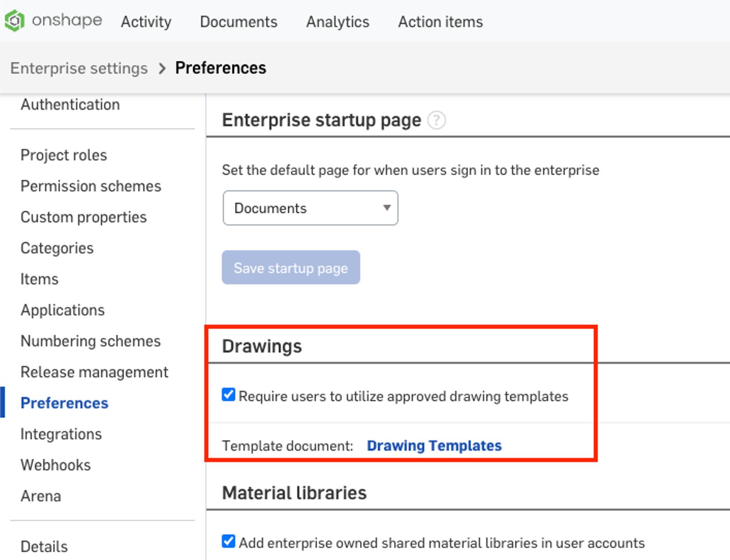Open Custom properties settings

coord(83,217)
